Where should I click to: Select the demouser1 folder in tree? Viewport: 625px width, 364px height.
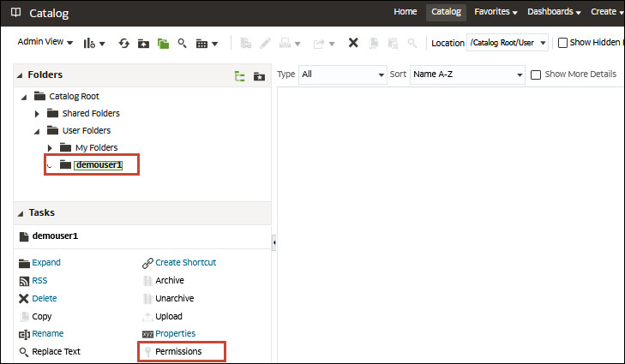pyautogui.click(x=99, y=165)
